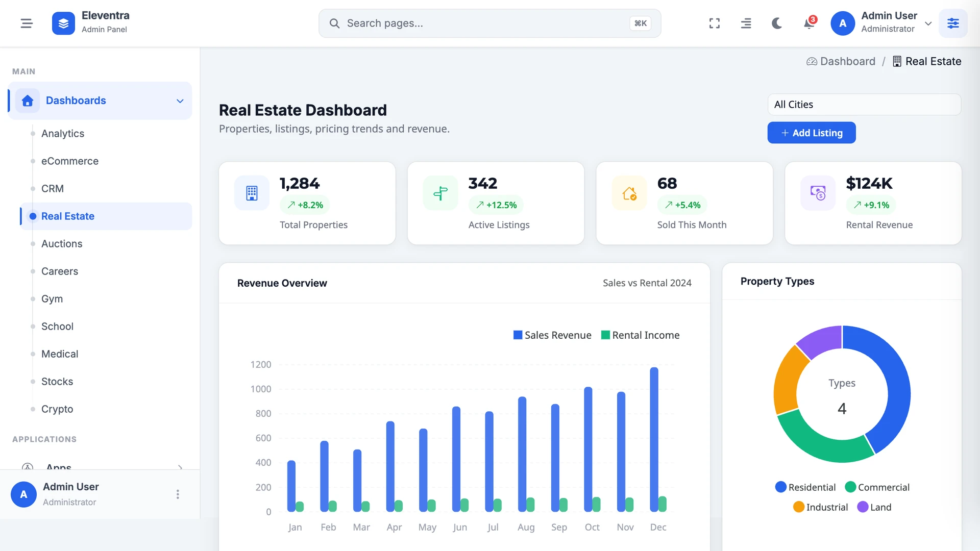Enter fullscreen mode via the expand icon
980x551 pixels.
point(715,23)
